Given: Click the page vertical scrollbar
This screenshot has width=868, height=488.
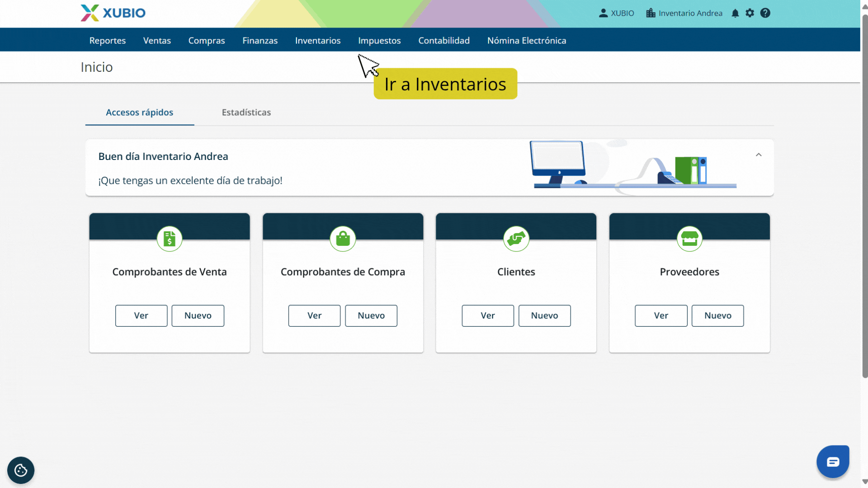Looking at the screenshot, I should (864, 194).
